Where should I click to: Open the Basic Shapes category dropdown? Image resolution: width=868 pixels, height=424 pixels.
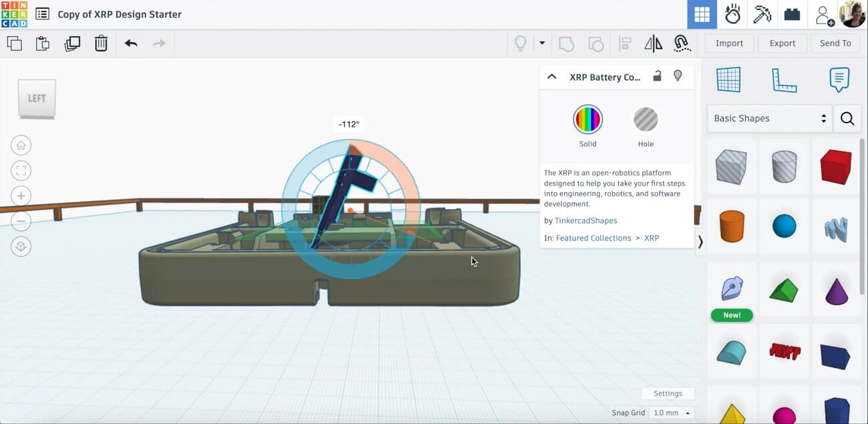click(768, 118)
